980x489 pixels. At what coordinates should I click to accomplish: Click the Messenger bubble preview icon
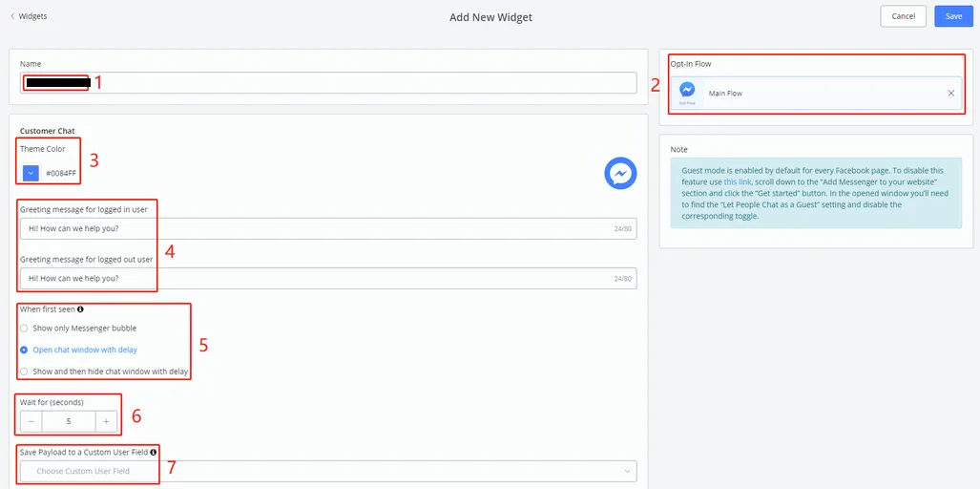pos(620,173)
